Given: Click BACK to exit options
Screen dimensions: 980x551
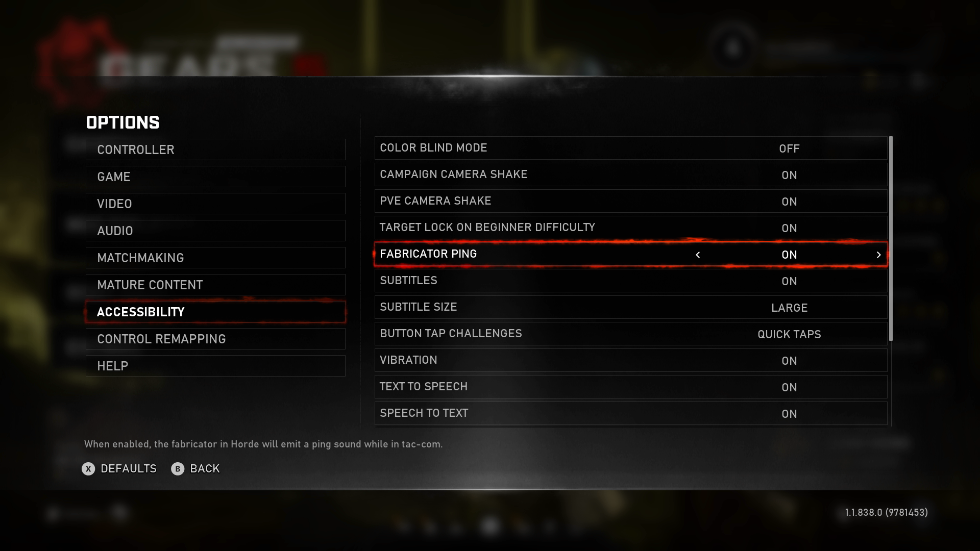Looking at the screenshot, I should 205,468.
